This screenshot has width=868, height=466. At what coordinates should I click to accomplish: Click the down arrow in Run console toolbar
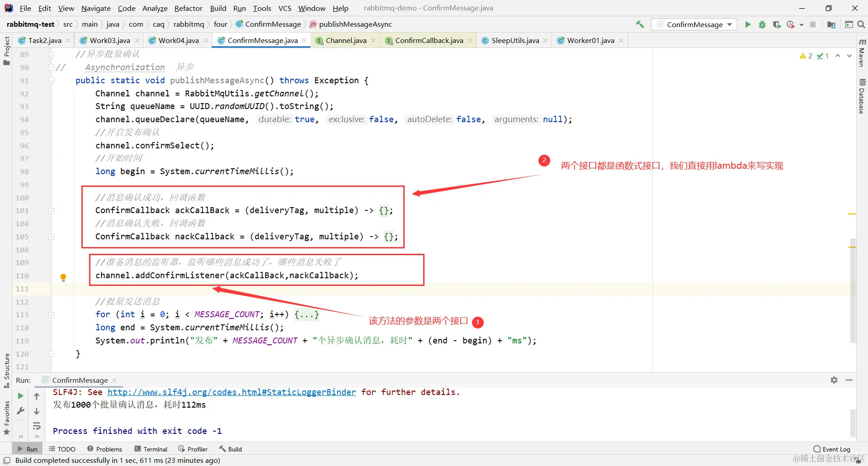(37, 411)
